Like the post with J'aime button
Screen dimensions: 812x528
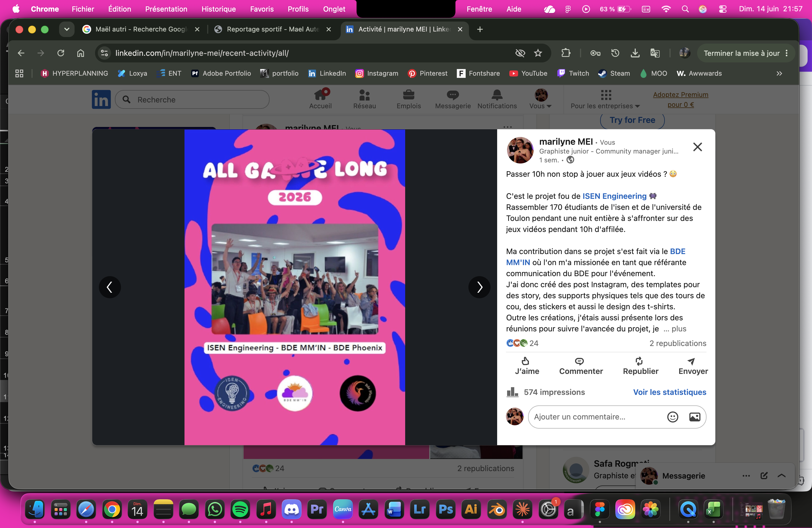(527, 366)
